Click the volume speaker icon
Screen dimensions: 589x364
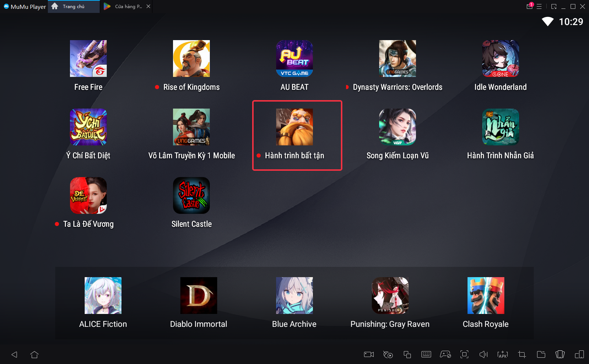pos(483,354)
